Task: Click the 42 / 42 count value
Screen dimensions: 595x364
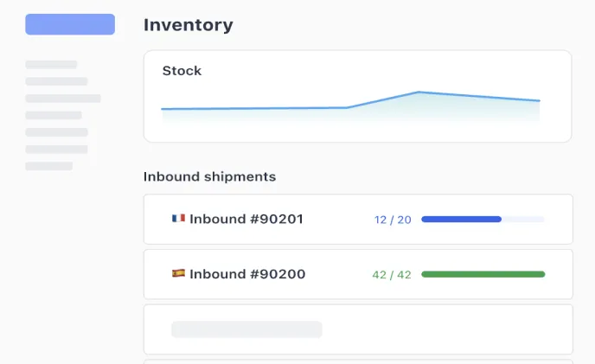Action: tap(392, 275)
